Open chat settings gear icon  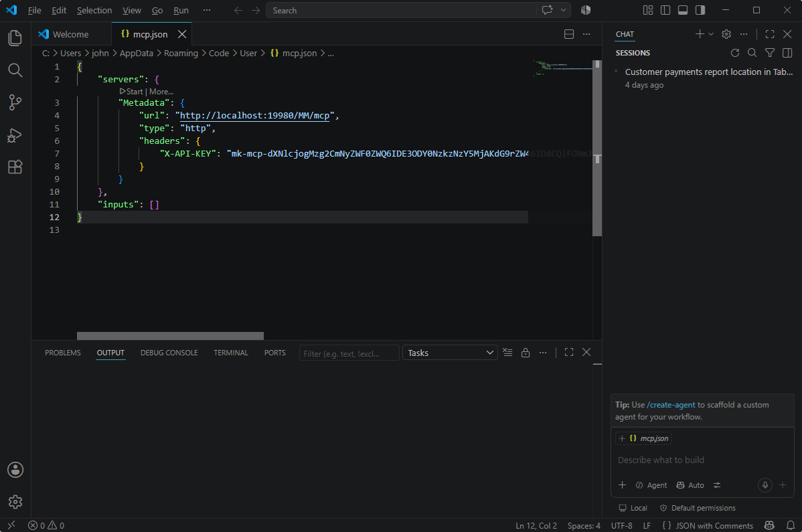[x=726, y=34]
